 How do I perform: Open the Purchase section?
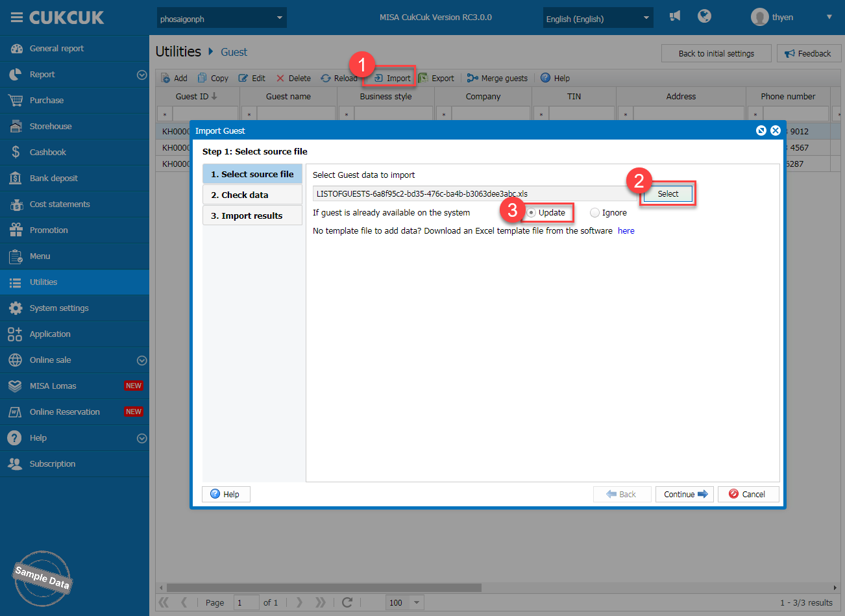click(75, 101)
